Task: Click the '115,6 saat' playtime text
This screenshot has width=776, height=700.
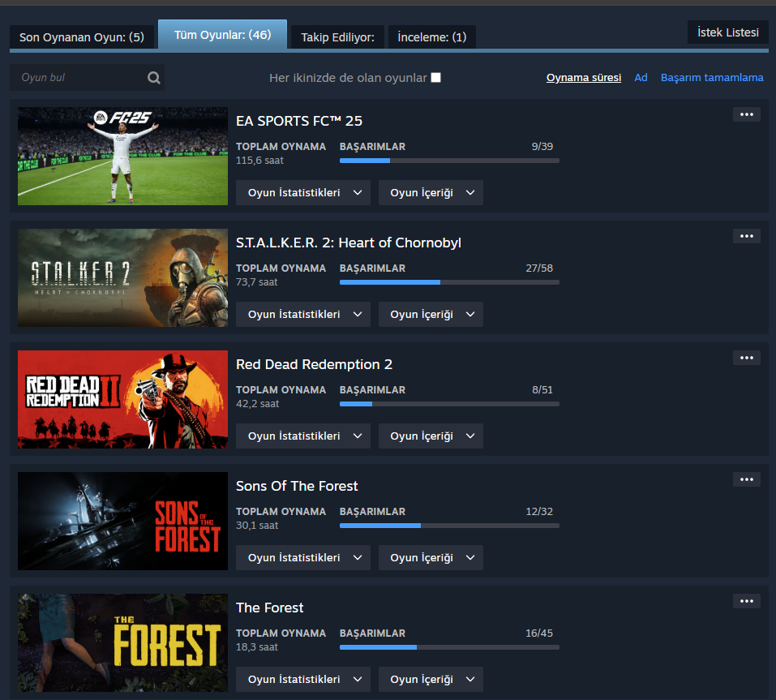Action: (259, 161)
